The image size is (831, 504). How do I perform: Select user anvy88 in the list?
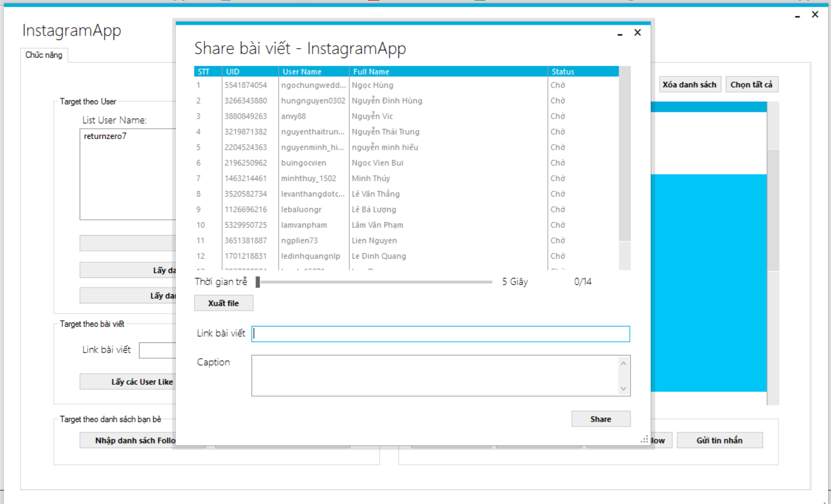(406, 116)
